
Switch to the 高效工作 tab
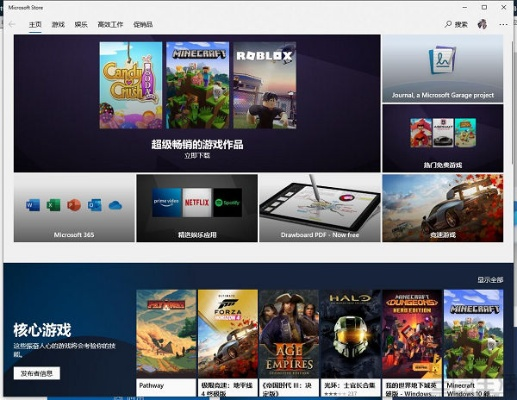coord(110,24)
